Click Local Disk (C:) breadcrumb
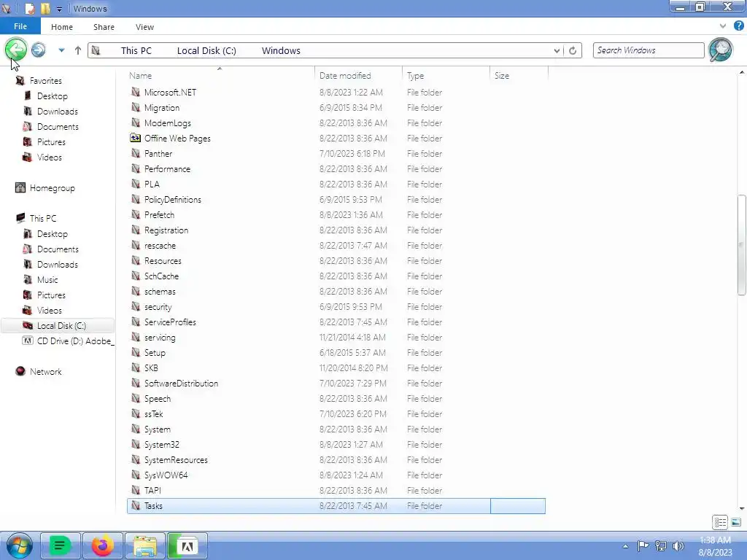The image size is (747, 560). click(206, 50)
